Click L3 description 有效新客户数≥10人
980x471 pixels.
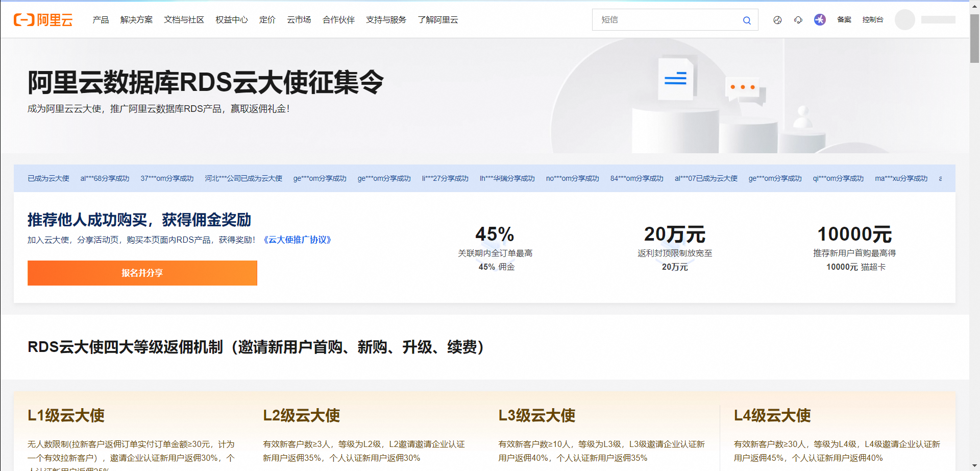point(602,451)
